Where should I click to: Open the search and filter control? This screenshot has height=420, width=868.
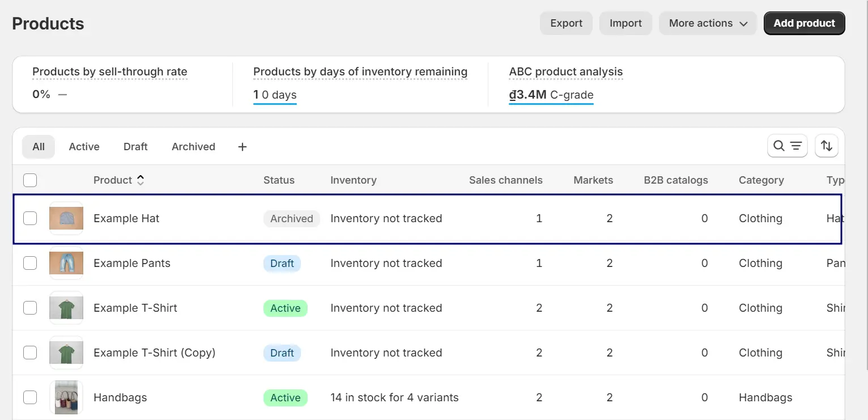point(787,146)
